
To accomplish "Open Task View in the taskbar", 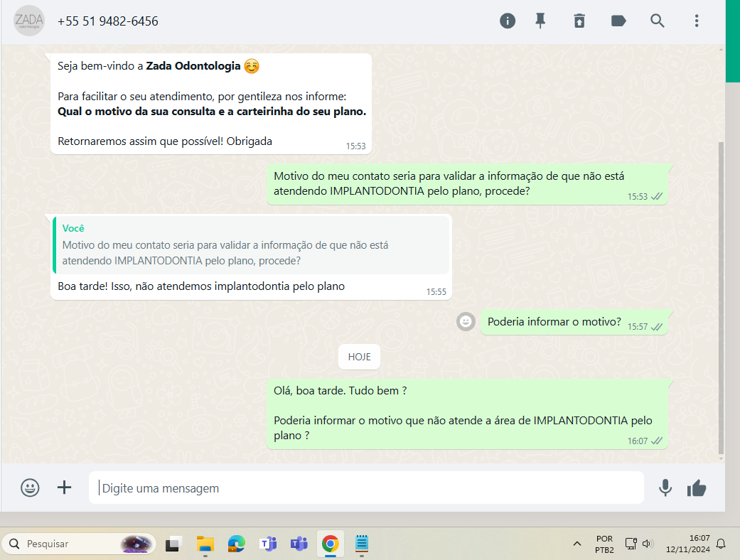I will click(x=173, y=544).
